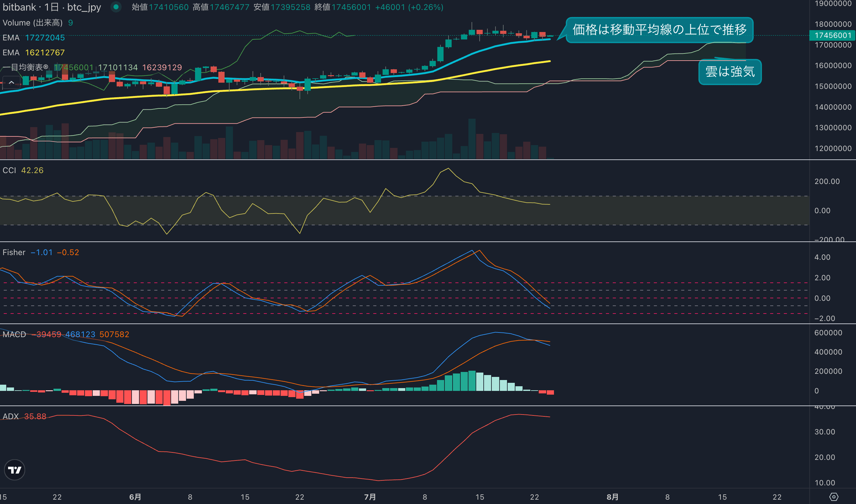Screen dimensions: 856x504
Task: Select the ADX indicator legend
Action: pyautogui.click(x=11, y=416)
